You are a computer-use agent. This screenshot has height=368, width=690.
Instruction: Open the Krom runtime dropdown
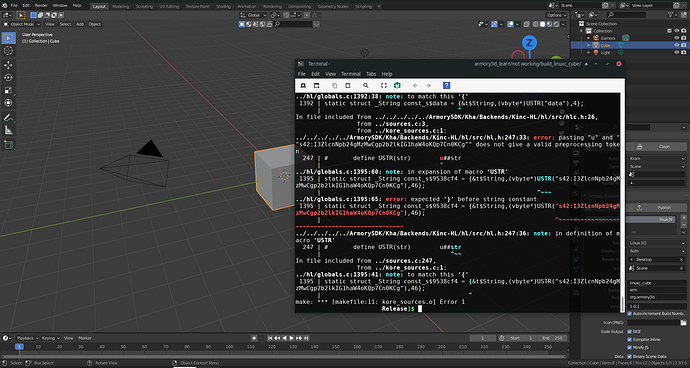click(x=657, y=158)
